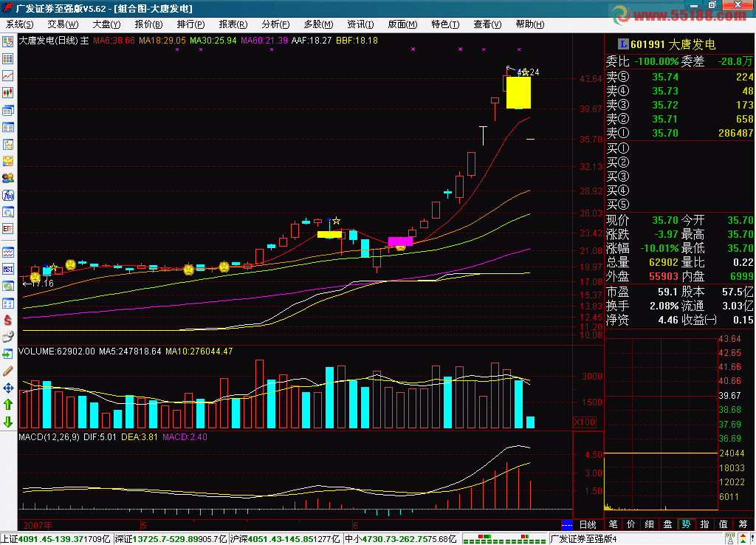Open the f(x) formula icon
This screenshot has height=545, width=756.
coord(7,196)
